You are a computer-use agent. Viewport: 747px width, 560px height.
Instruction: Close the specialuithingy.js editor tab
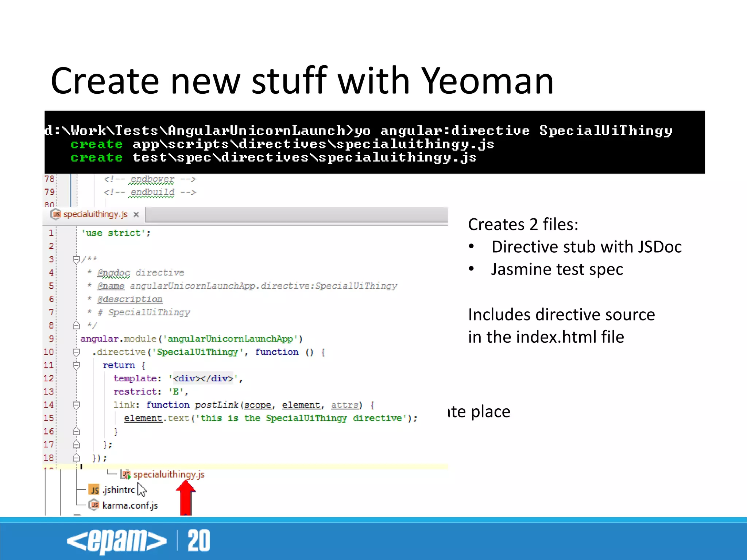pyautogui.click(x=136, y=215)
